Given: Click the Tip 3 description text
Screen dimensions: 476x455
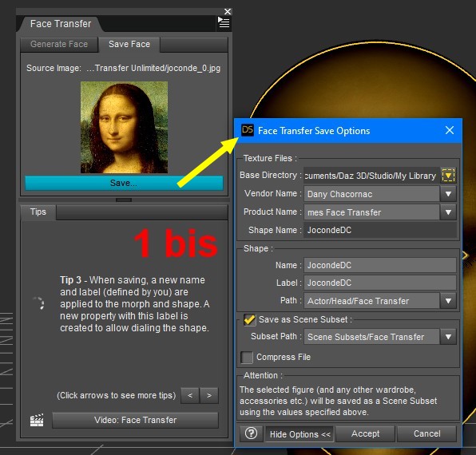Looking at the screenshot, I should click(x=134, y=303).
